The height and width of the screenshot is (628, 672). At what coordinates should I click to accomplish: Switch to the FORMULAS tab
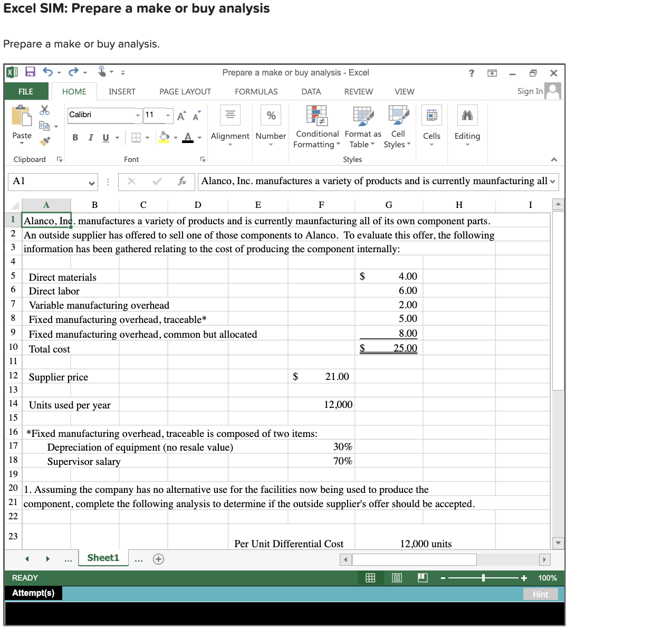(x=256, y=91)
